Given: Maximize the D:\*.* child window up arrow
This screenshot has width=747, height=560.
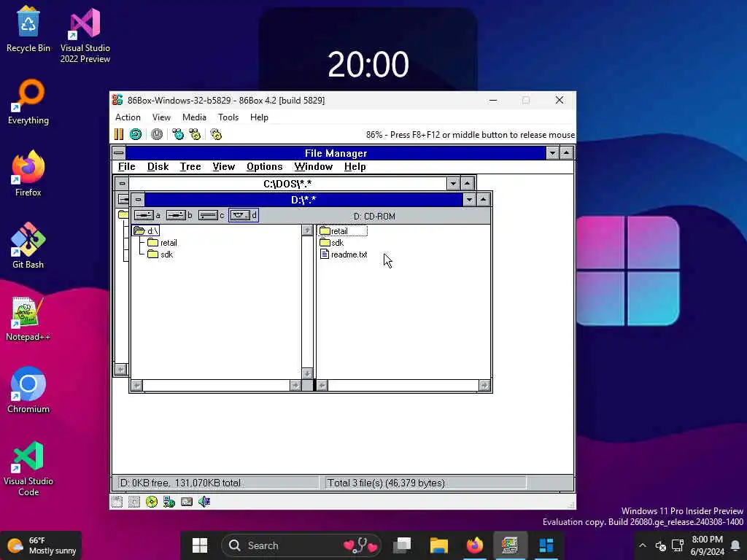Looking at the screenshot, I should pyautogui.click(x=483, y=200).
